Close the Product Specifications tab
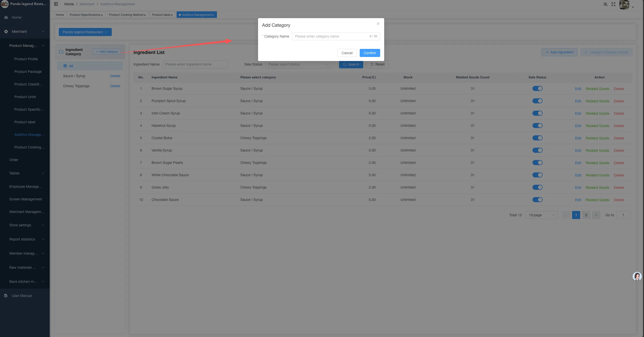The height and width of the screenshot is (337, 644). click(x=102, y=15)
